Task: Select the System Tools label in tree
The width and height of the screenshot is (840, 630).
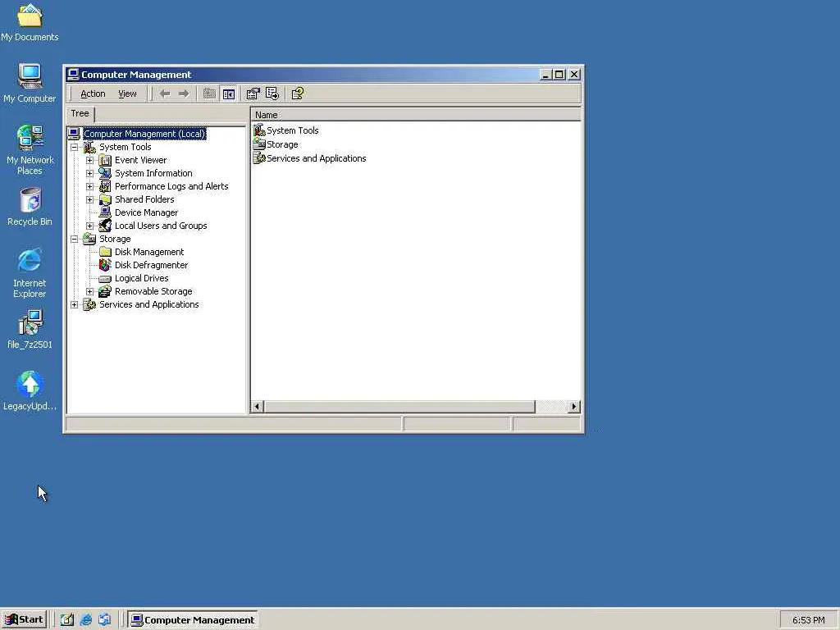Action: coord(126,147)
